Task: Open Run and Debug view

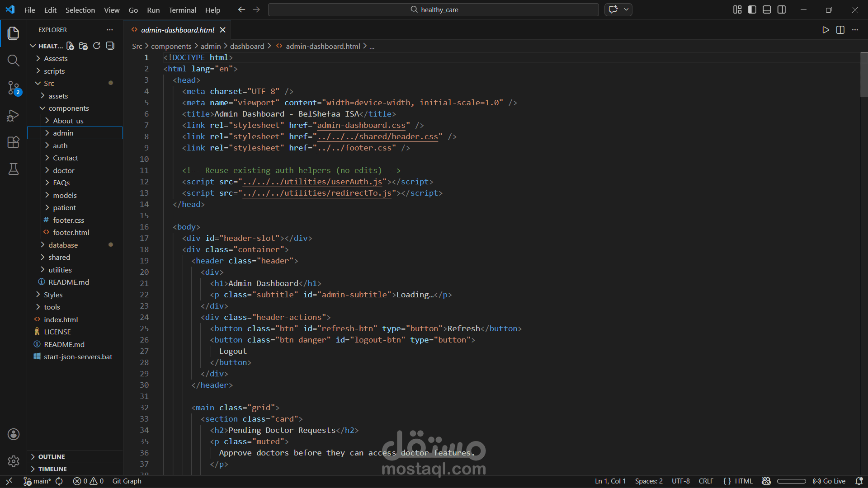Action: pos(14,116)
